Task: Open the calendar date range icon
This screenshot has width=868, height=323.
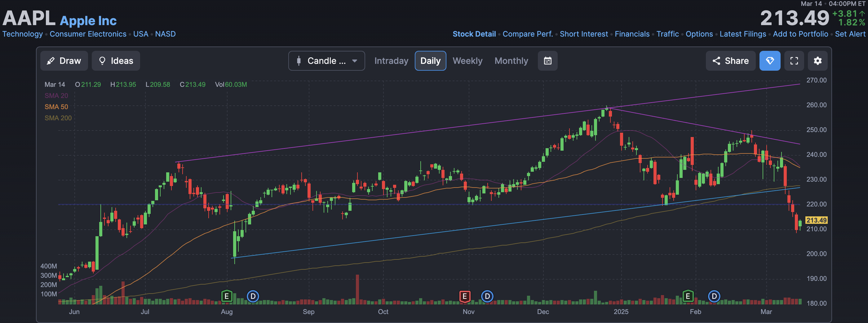Action: point(547,61)
